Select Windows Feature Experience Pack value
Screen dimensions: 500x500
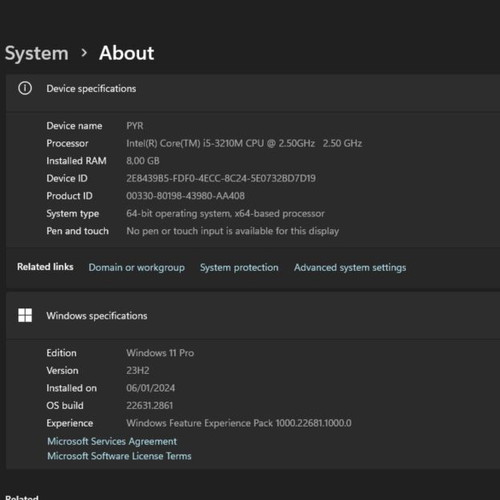[239, 423]
